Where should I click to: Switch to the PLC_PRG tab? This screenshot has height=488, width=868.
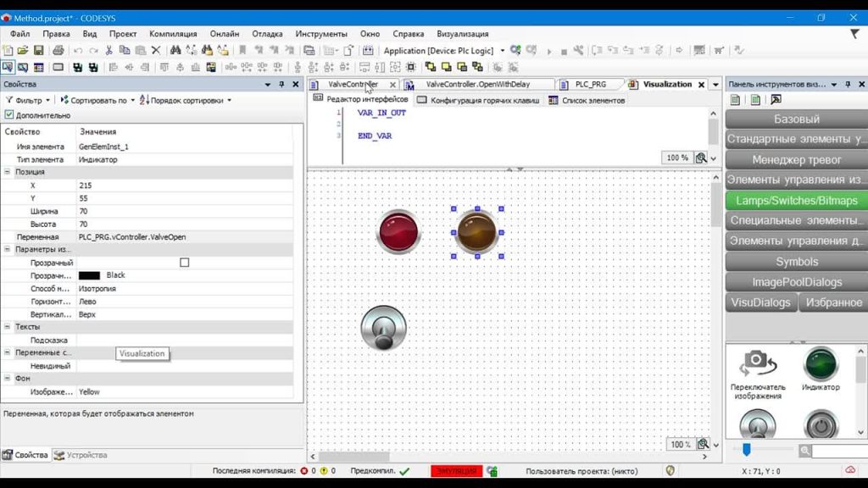(590, 84)
